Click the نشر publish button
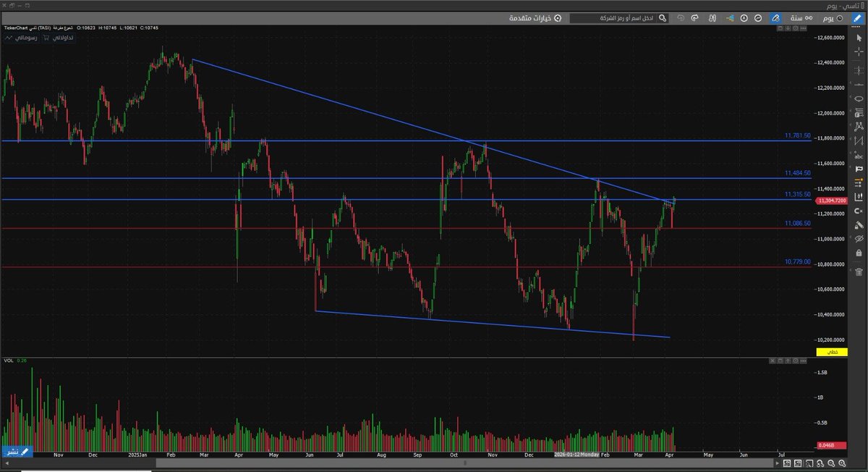868x472 pixels. 17,451
